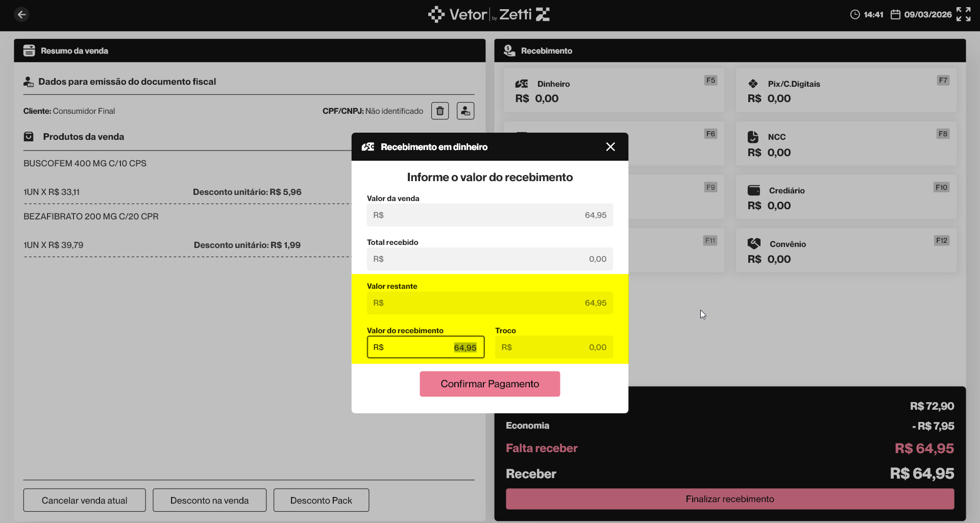Click Confirmar Pagamento button

click(x=490, y=384)
